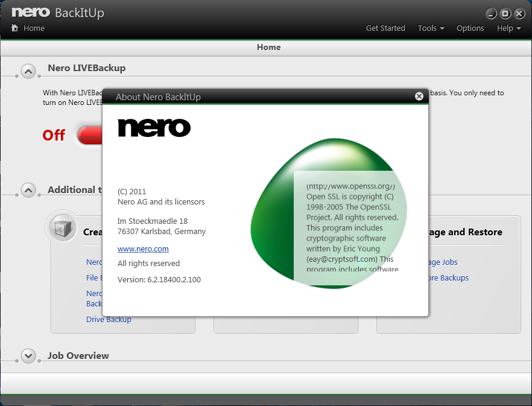Click the "About Nero BackItUp" dialog title
This screenshot has height=406, width=532.
click(158, 97)
